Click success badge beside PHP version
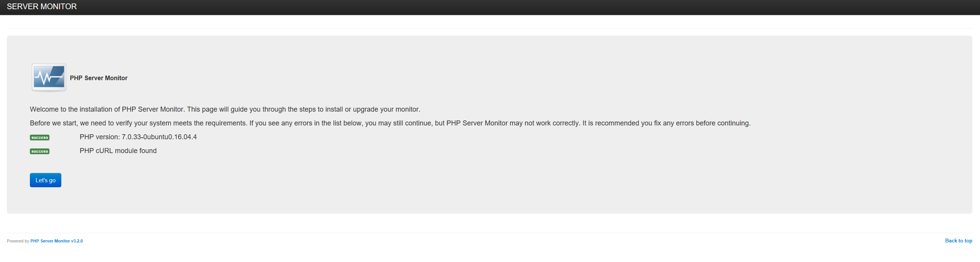This screenshot has height=262, width=980. [39, 137]
